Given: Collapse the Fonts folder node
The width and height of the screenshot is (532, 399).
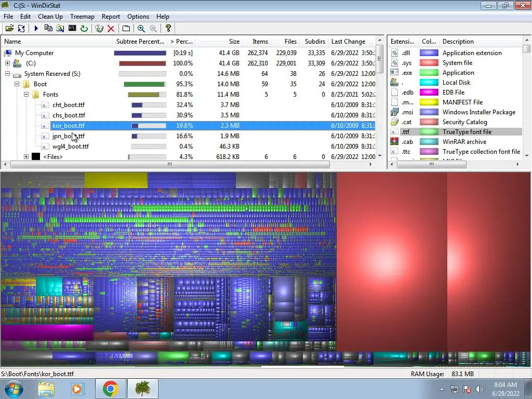Looking at the screenshot, I should tap(26, 95).
